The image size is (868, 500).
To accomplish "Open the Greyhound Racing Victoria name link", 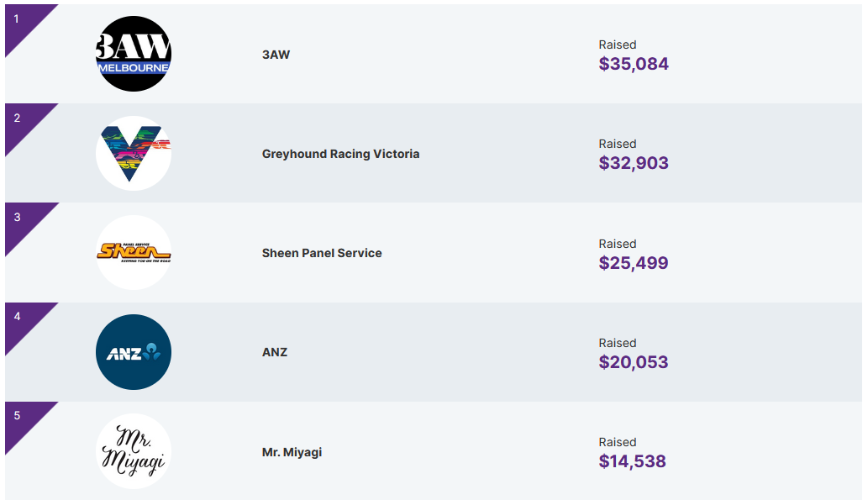I will tap(340, 154).
